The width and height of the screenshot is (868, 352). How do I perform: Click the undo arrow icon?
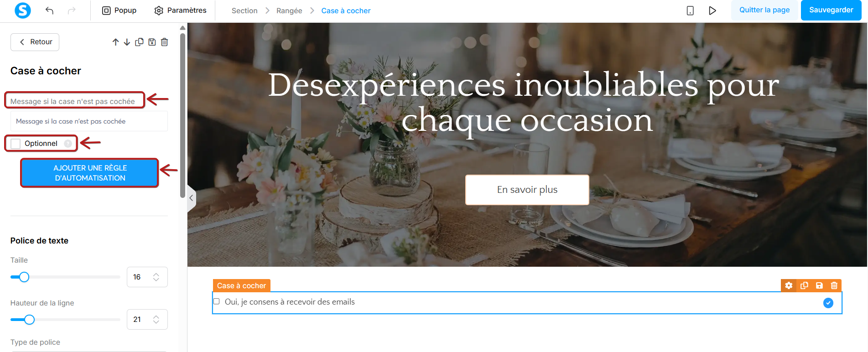(x=49, y=10)
